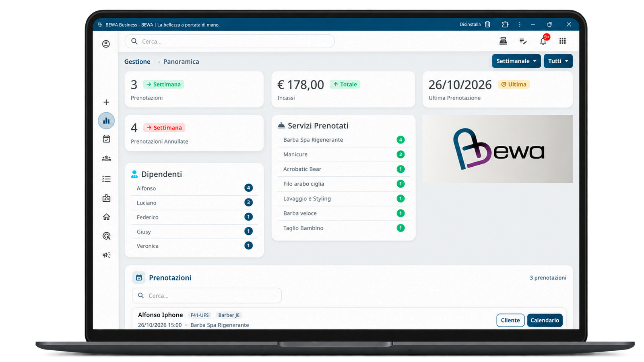Click the plus add icon in sidebar
This screenshot has width=644, height=362.
(x=106, y=102)
